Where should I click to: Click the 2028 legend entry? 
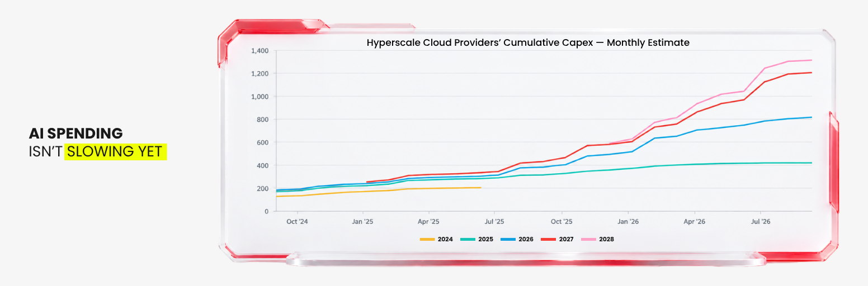tap(598, 239)
